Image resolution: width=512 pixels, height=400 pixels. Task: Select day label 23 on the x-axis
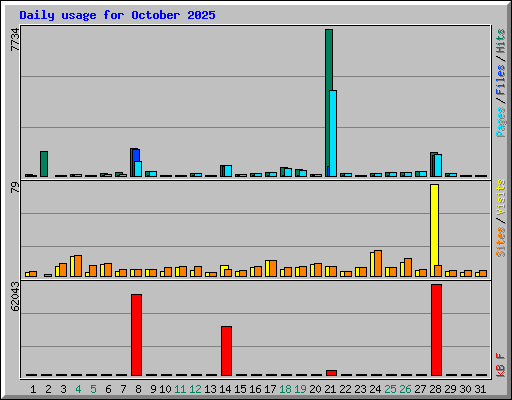[x=360, y=389]
